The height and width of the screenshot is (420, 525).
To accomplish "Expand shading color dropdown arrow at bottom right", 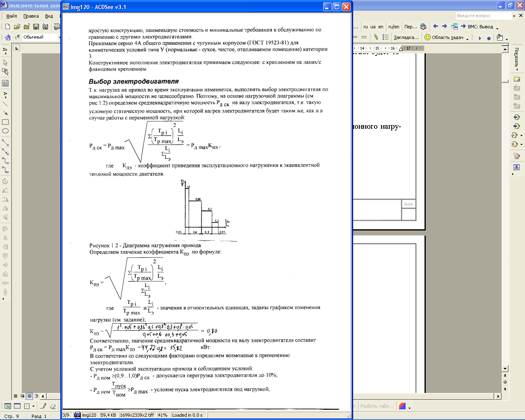I will click(409, 407).
